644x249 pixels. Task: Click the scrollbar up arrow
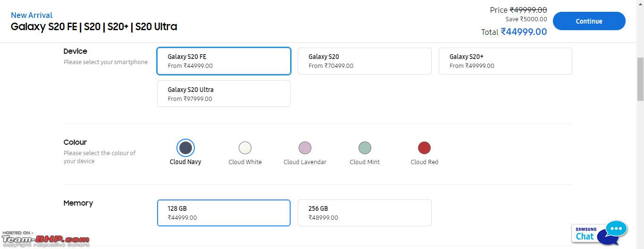640,4
